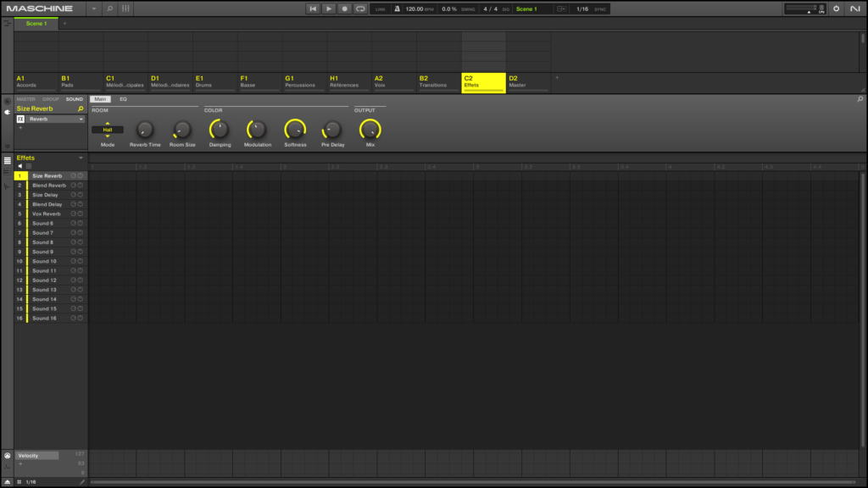Select group A2 Voix
This screenshot has height=488, width=868.
pos(394,82)
